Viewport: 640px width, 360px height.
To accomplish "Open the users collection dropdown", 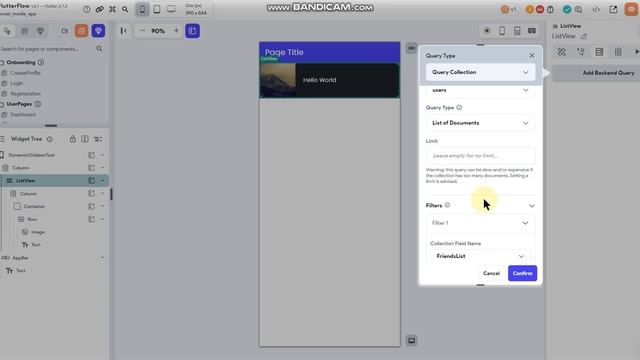I will [x=480, y=90].
